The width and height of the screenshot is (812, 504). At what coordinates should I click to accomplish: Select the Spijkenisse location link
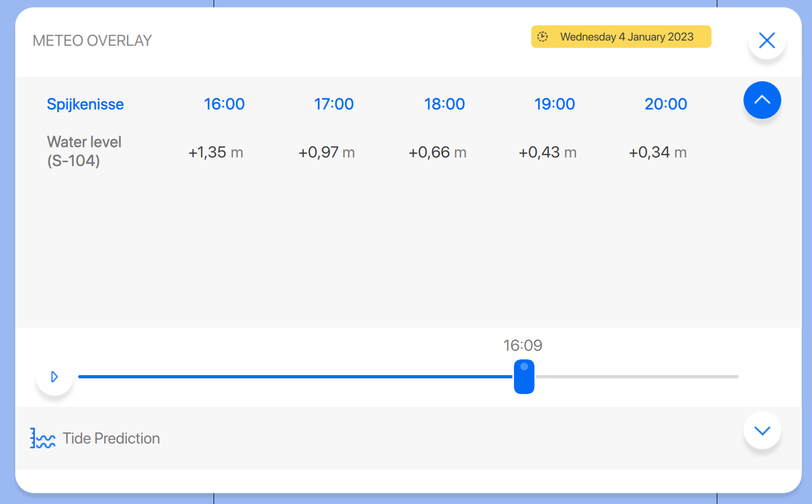pos(85,104)
